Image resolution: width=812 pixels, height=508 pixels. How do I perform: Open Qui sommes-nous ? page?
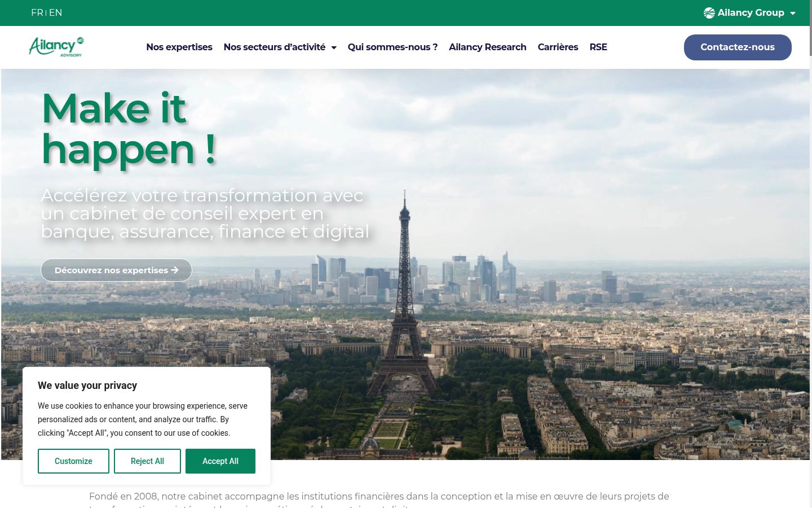(x=392, y=47)
